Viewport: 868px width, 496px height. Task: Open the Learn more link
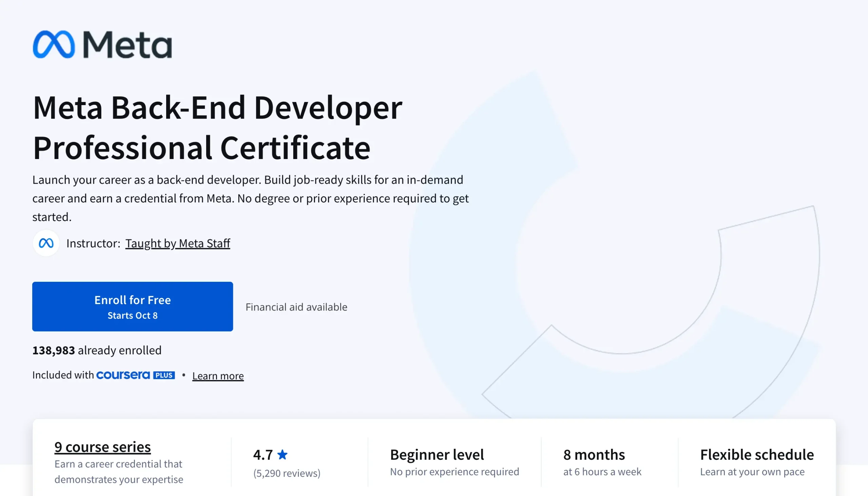(x=218, y=376)
